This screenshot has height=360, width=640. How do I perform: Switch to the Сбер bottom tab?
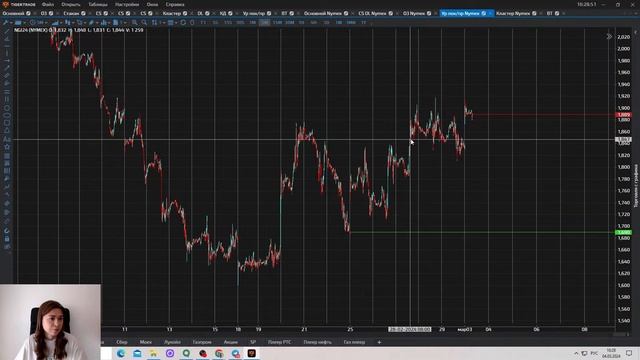[x=122, y=342]
